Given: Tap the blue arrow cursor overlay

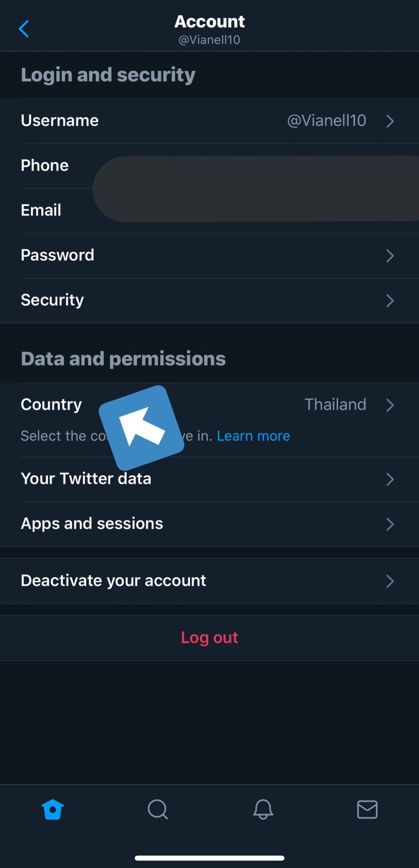Looking at the screenshot, I should pyautogui.click(x=142, y=427).
